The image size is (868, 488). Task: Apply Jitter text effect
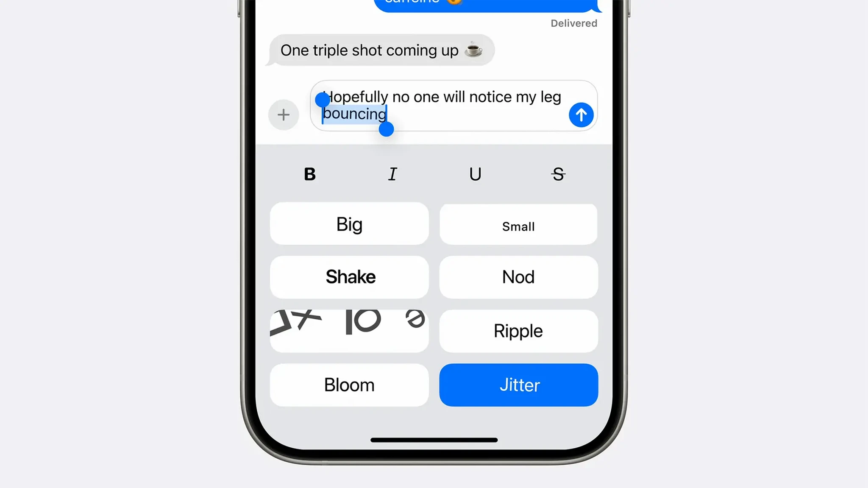(518, 385)
